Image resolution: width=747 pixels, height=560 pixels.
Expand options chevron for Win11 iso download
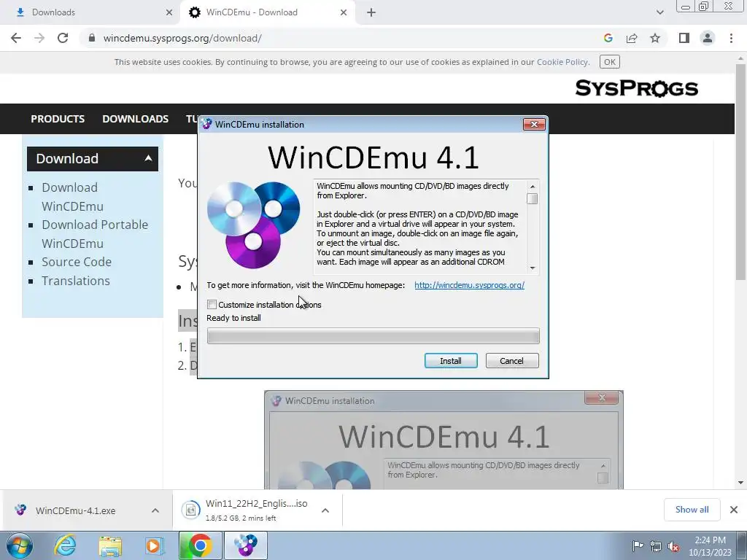[325, 510]
